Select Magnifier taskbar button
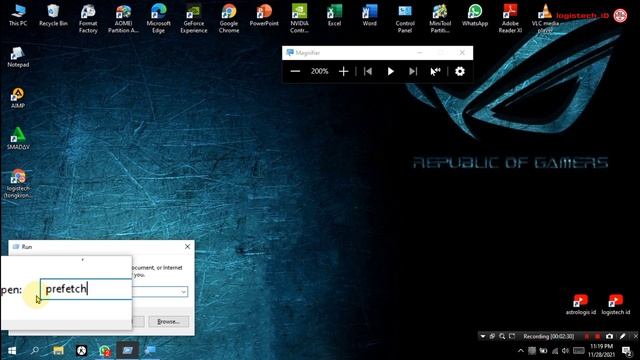 [x=150, y=350]
